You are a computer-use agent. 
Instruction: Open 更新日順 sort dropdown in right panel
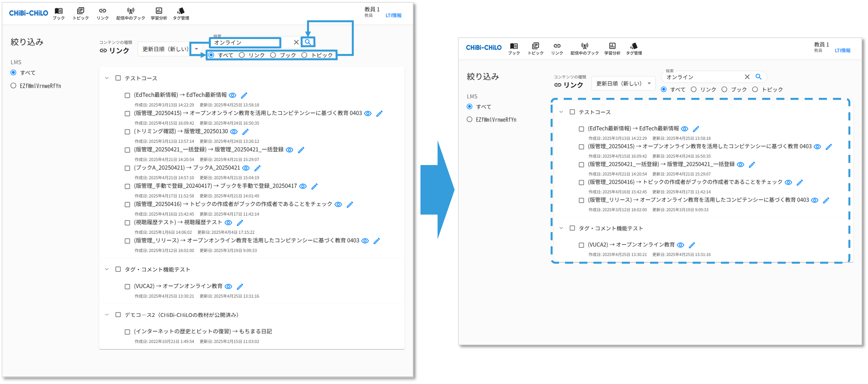click(x=623, y=84)
